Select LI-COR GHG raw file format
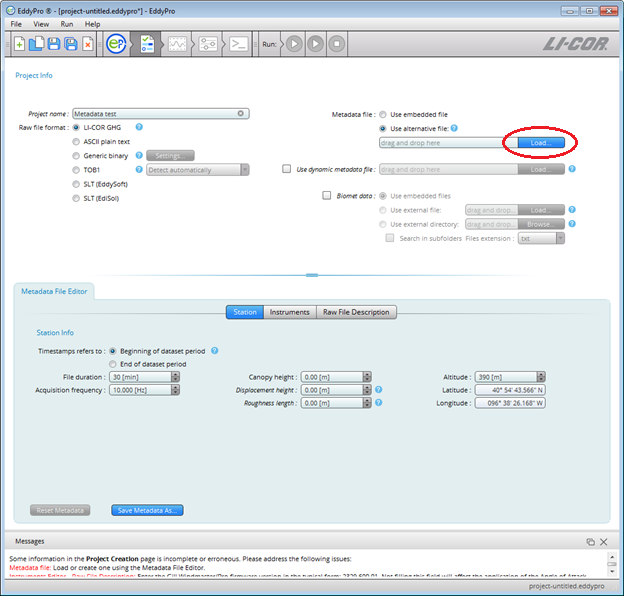The image size is (625, 598). point(76,128)
